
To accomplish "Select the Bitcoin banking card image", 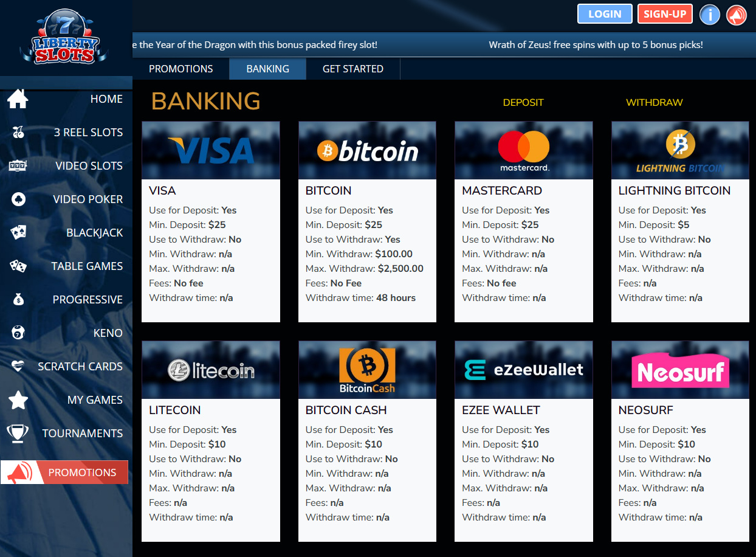I will coord(367,151).
